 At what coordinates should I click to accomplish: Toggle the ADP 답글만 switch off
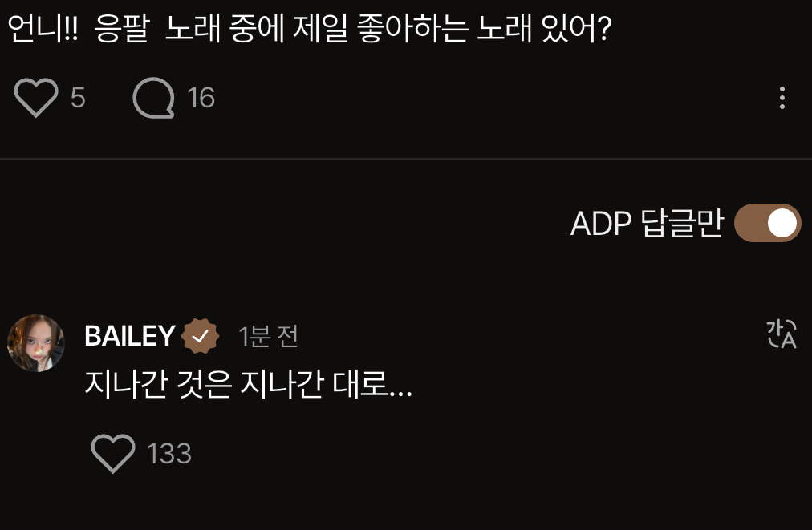click(767, 223)
